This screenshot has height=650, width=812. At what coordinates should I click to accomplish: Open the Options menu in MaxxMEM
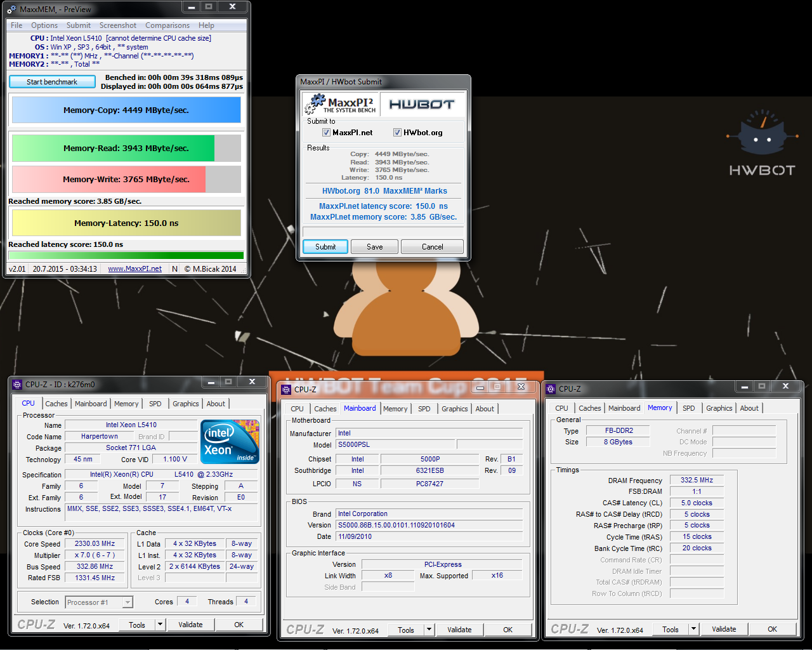pos(44,25)
